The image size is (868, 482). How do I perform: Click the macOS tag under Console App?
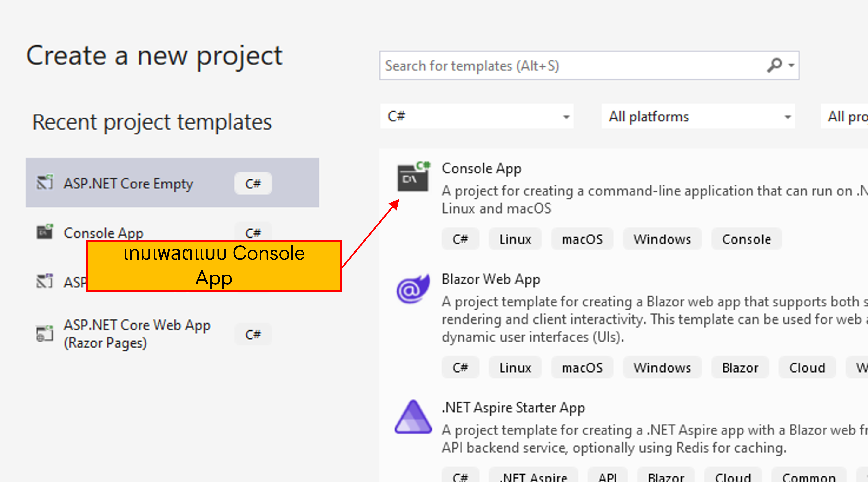pos(582,239)
